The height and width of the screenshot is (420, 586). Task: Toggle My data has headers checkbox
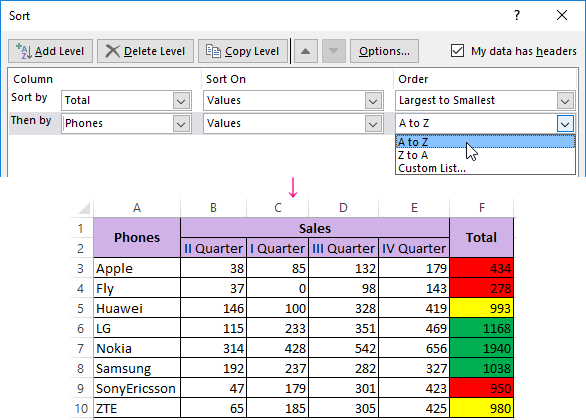point(457,50)
